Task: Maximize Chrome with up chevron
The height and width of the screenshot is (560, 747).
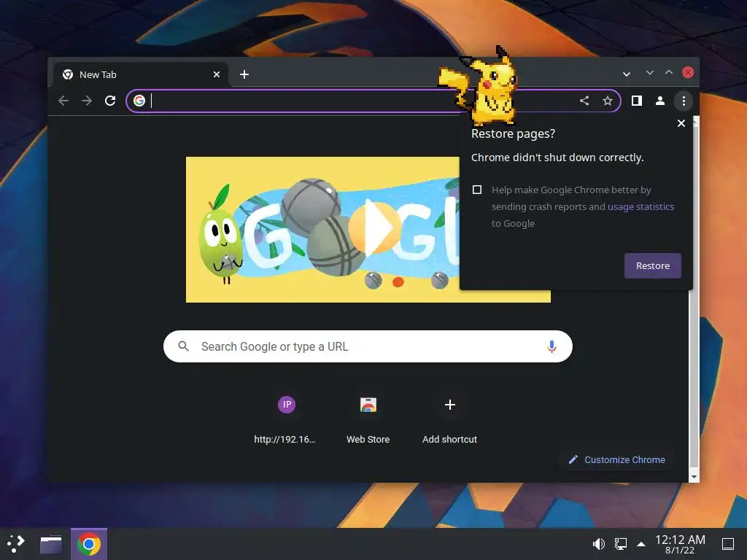Action: pyautogui.click(x=669, y=72)
